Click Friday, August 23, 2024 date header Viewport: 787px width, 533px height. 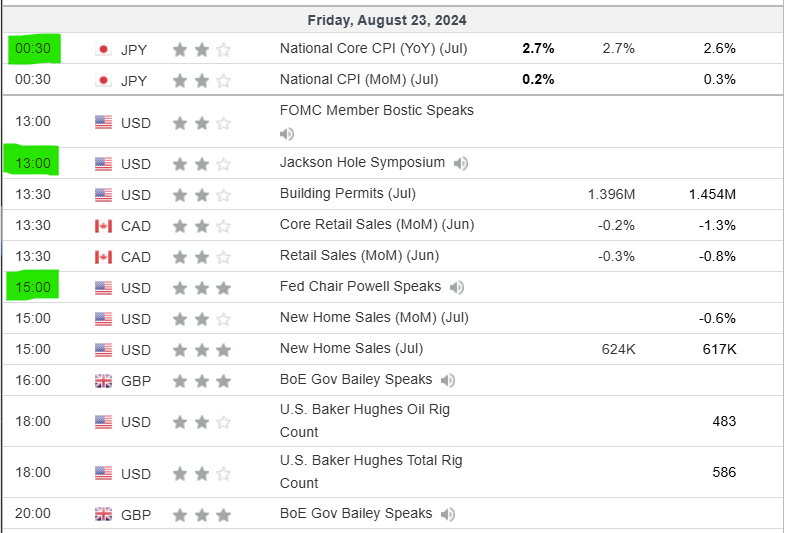(x=387, y=20)
